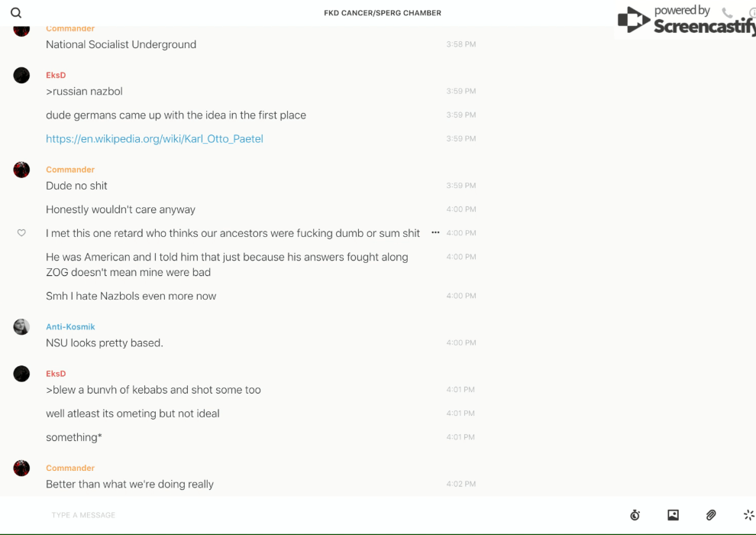The image size is (756, 535).
Task: Send a ping using the ping icon
Action: click(748, 515)
